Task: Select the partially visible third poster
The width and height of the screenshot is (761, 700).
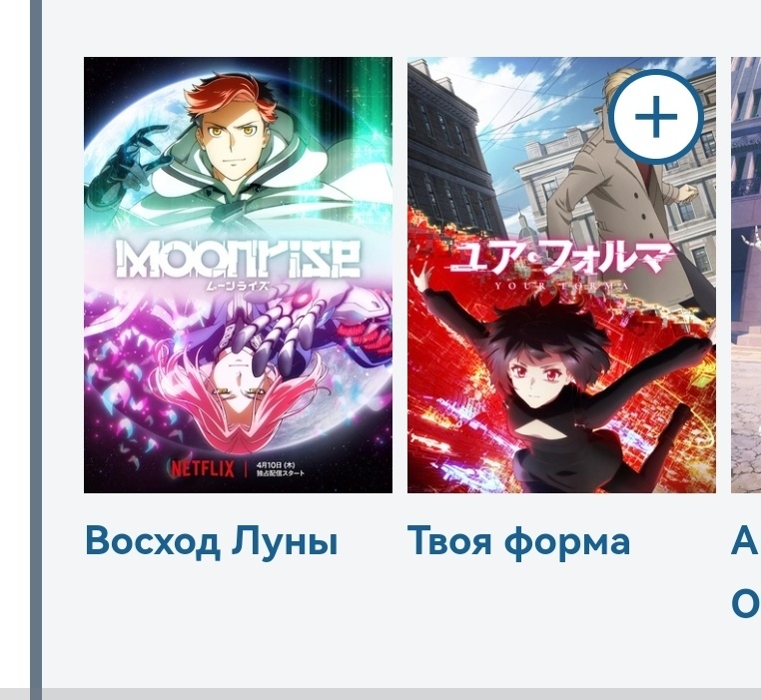Action: [746, 275]
